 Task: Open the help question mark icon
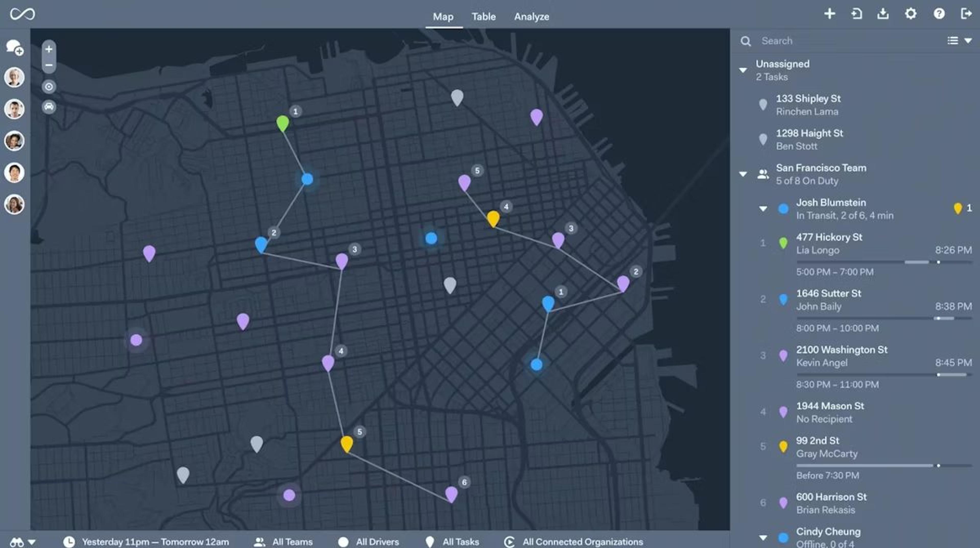[x=939, y=14]
